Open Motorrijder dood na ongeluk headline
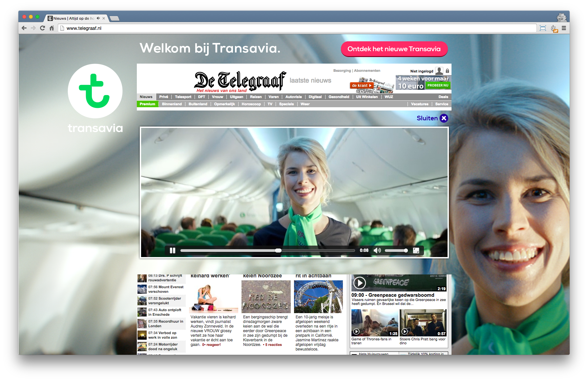Image resolution: width=588 pixels, height=381 pixels. click(163, 347)
